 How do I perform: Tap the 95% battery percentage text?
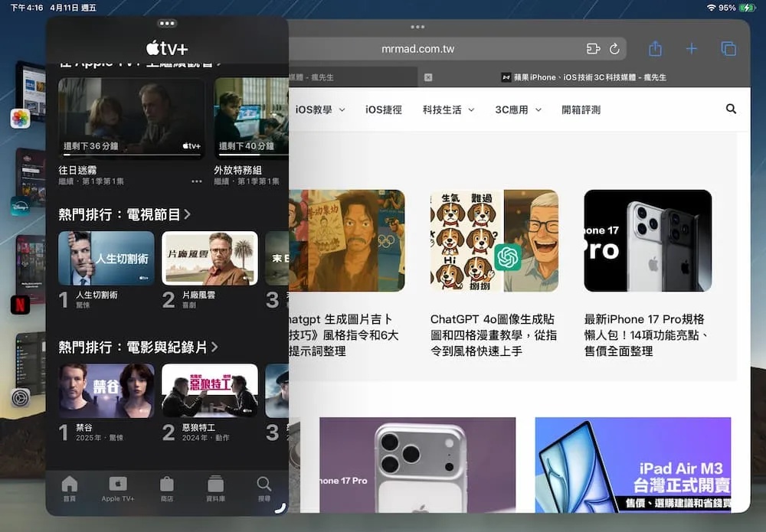point(727,8)
